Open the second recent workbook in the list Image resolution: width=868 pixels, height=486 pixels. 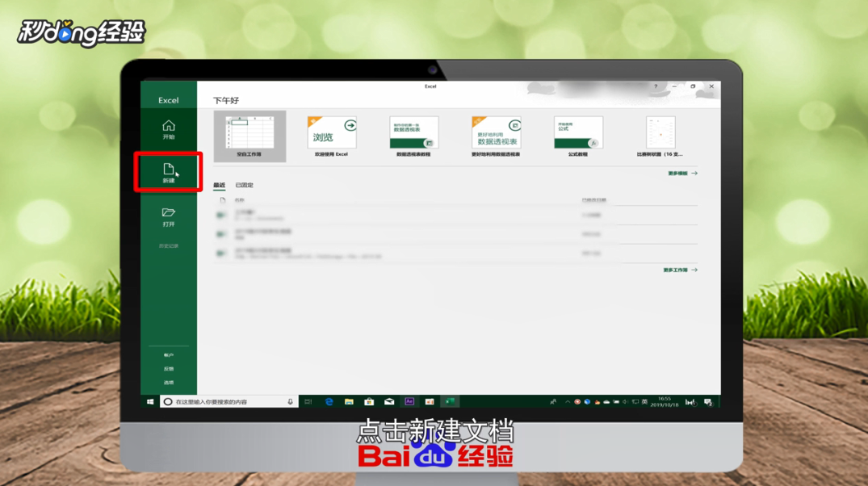[455, 234]
